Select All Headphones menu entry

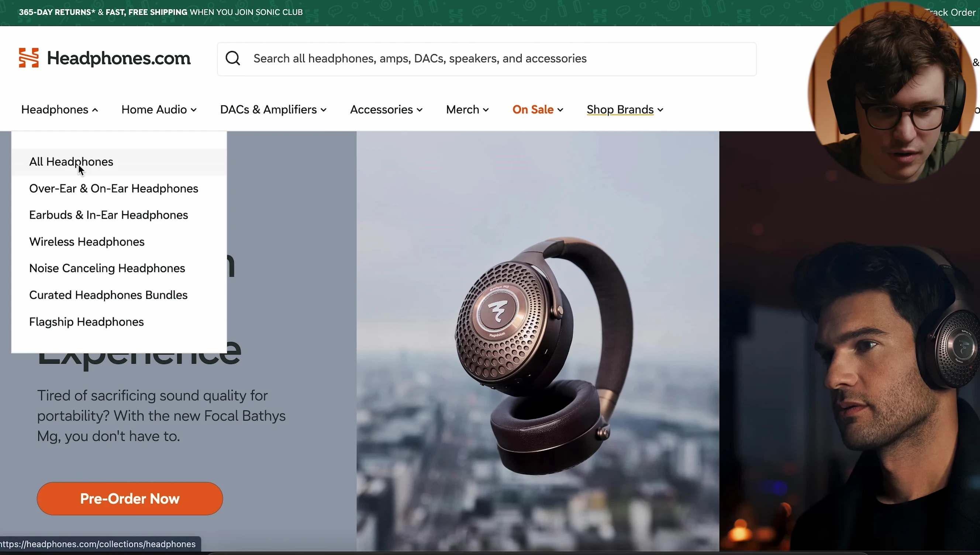point(119,162)
